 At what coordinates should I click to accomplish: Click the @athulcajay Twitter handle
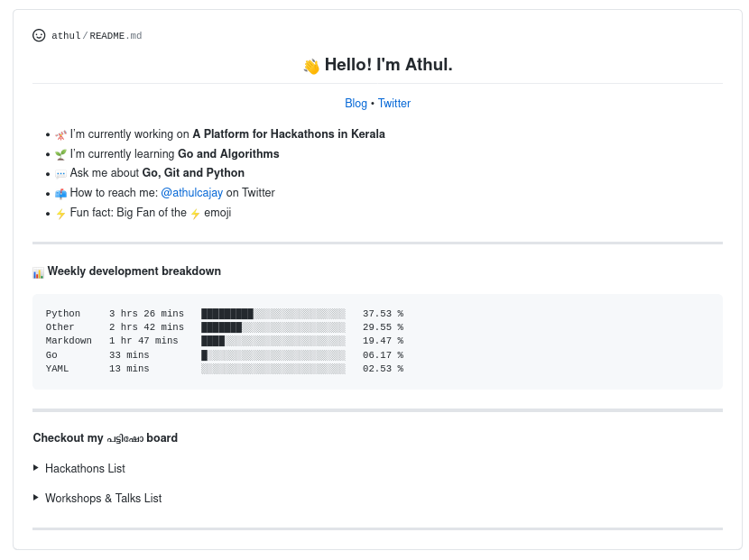191,192
